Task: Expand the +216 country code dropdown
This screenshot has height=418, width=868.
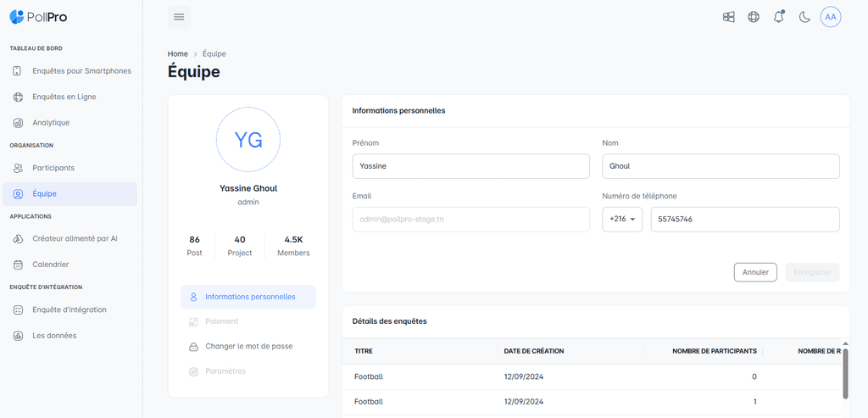Action: click(x=622, y=220)
